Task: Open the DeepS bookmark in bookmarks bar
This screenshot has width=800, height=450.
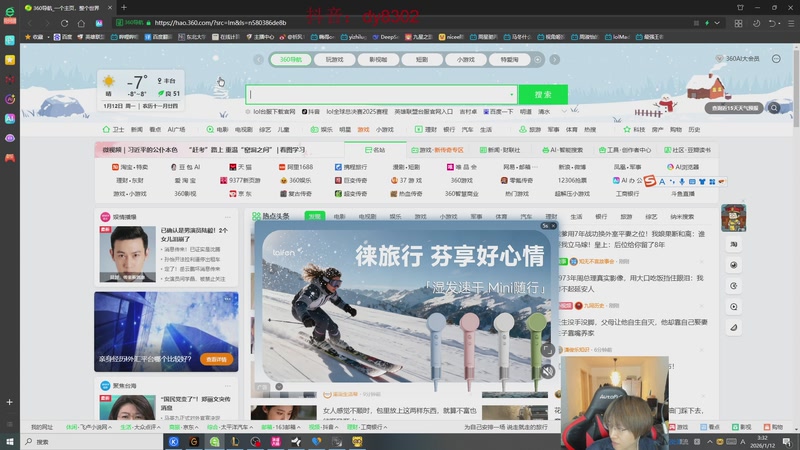Action: tap(385, 37)
